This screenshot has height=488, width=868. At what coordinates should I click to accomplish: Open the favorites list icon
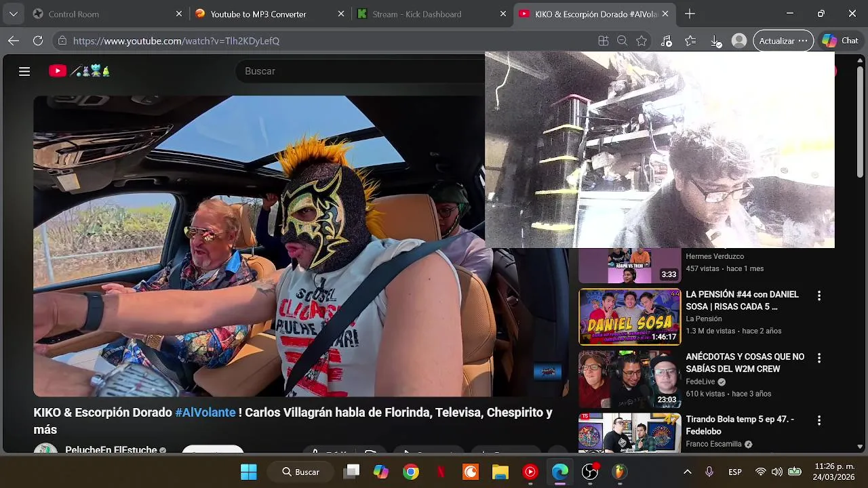tap(691, 41)
